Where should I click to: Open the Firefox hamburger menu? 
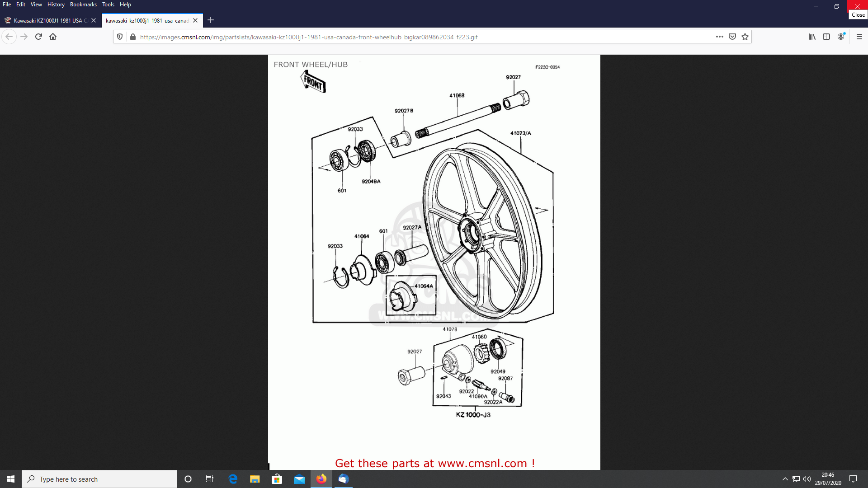[x=859, y=37]
